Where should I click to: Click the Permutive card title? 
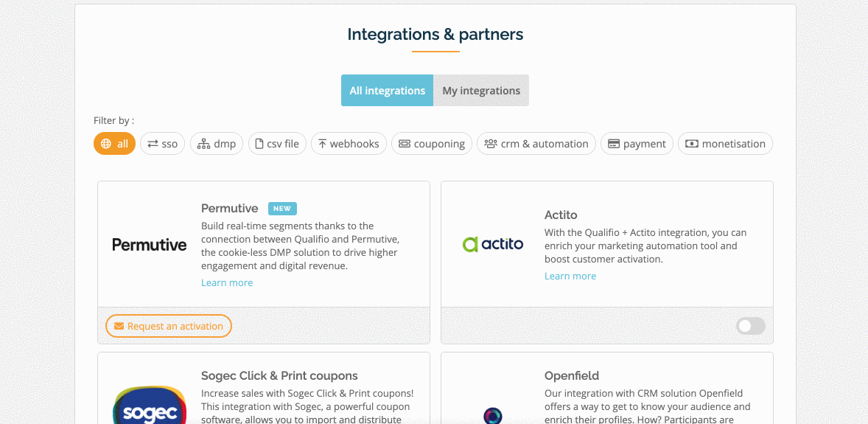click(230, 209)
